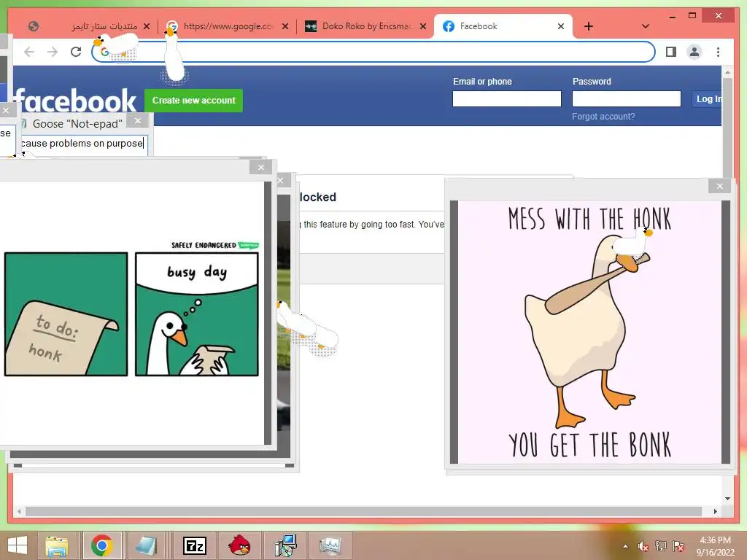This screenshot has height=560, width=747.
Task: Expand the tab search chevron
Action: [x=645, y=26]
